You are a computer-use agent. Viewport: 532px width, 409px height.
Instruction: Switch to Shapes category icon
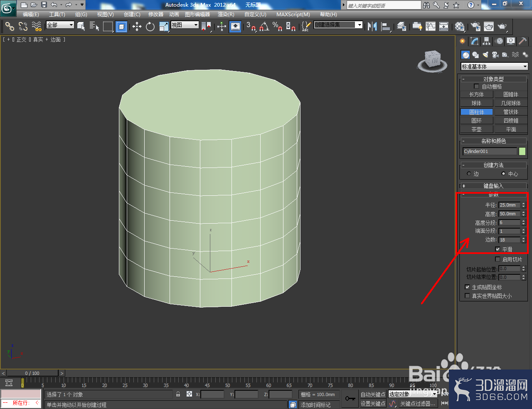(475, 55)
